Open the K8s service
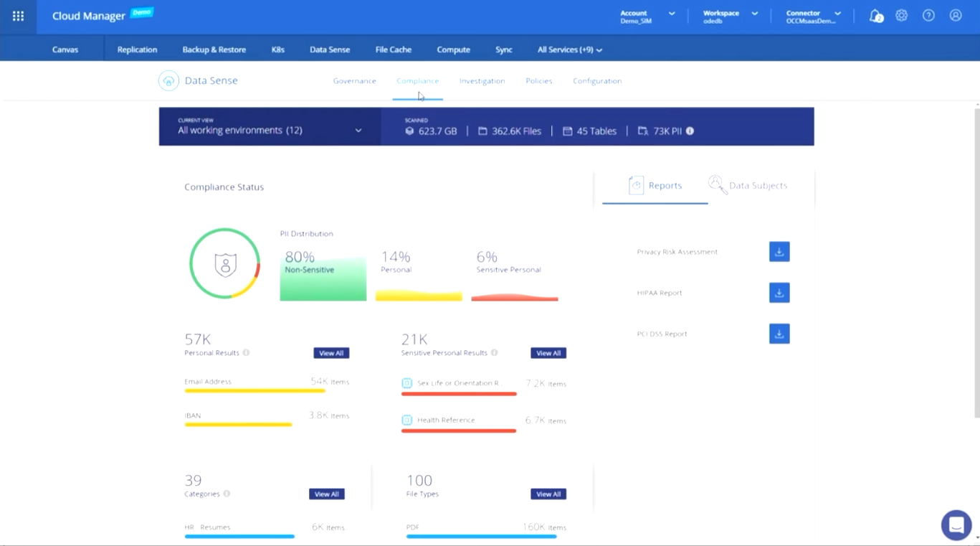 [x=278, y=50]
